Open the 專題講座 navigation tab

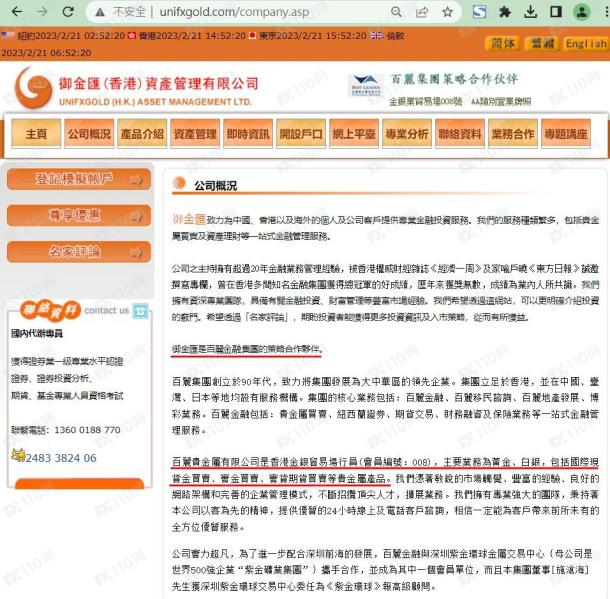click(566, 133)
